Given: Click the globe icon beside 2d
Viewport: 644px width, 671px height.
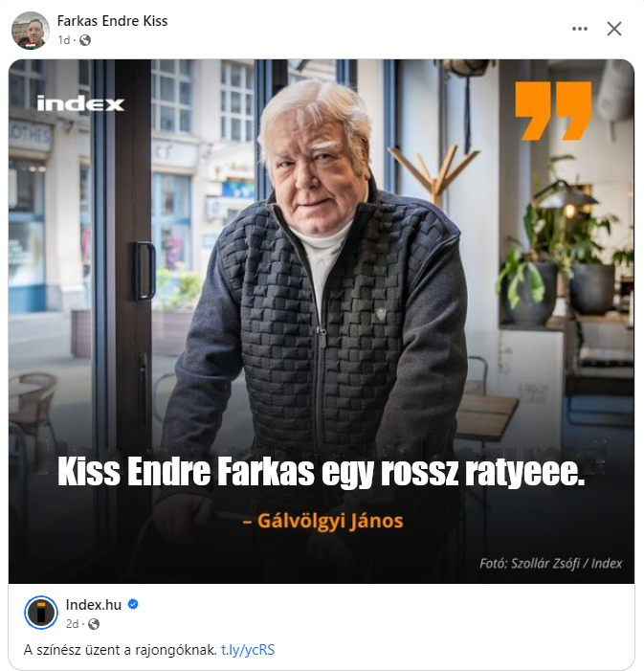Looking at the screenshot, I should coord(94,624).
